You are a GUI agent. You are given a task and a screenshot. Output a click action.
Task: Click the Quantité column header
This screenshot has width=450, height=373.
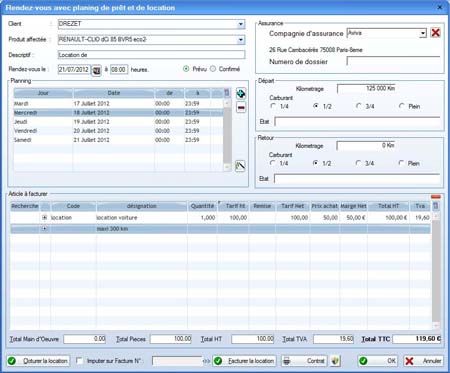(202, 206)
